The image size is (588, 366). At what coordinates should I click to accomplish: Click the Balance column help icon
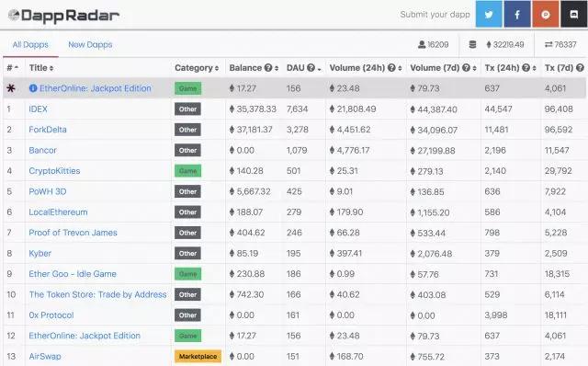(267, 68)
